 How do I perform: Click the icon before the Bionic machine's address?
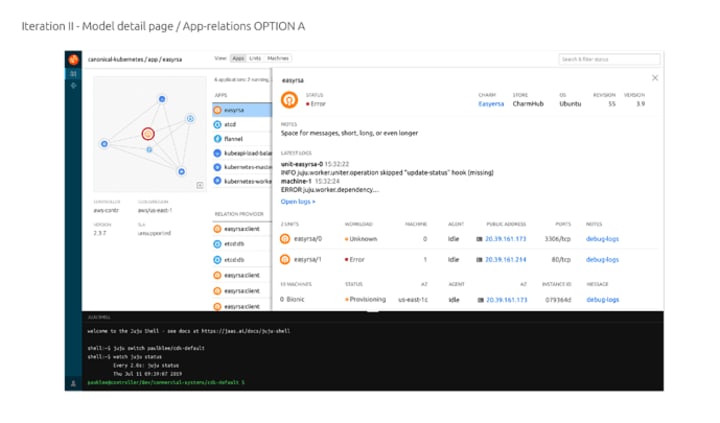480,300
